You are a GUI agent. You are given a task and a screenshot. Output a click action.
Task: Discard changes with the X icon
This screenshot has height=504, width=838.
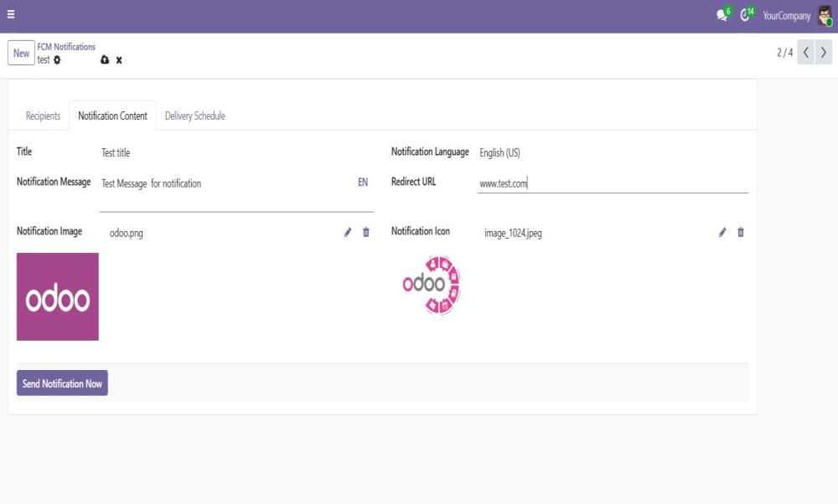(119, 60)
